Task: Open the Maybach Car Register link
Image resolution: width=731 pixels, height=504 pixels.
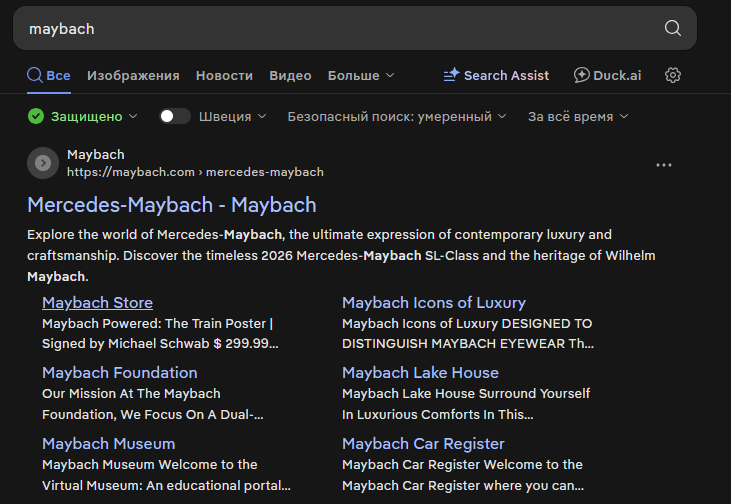Action: tap(423, 443)
